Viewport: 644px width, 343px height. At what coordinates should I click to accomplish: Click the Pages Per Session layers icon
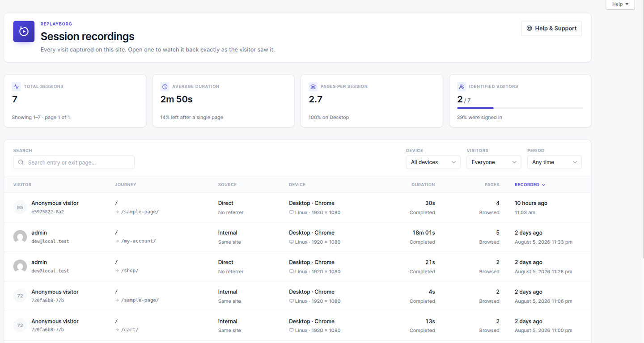point(313,87)
